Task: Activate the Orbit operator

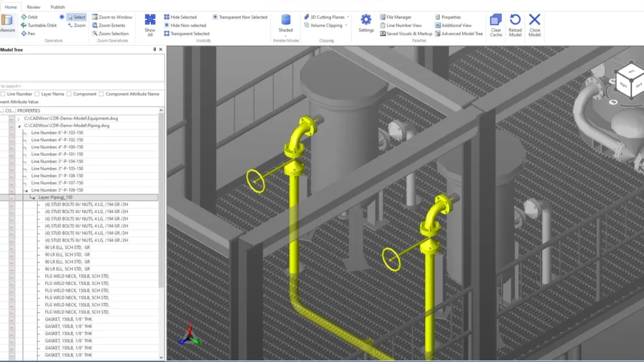Action: click(x=29, y=17)
